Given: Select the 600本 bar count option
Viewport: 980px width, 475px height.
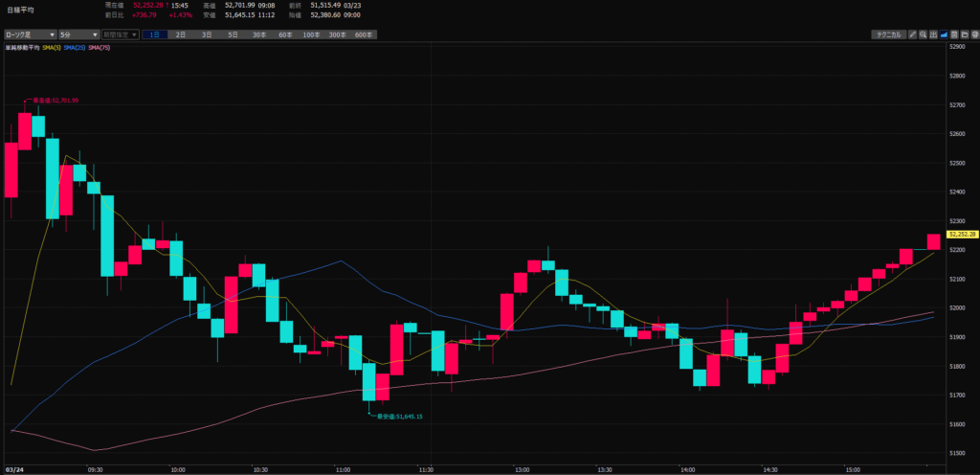Looking at the screenshot, I should tap(363, 34).
